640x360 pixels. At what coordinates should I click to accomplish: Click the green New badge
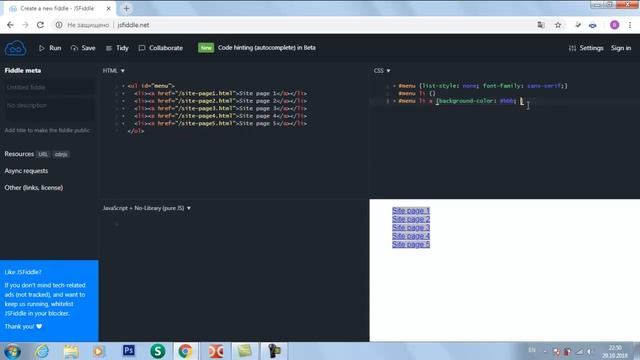[206, 48]
